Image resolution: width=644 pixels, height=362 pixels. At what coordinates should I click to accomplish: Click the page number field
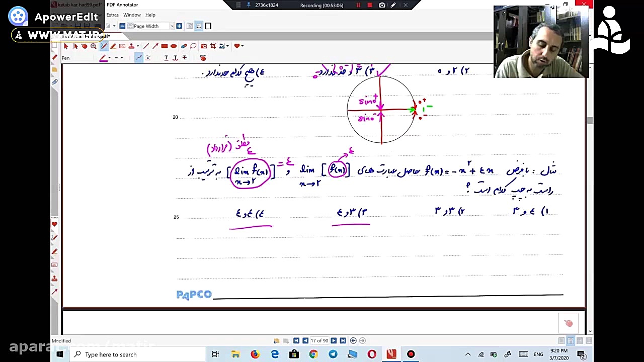[x=319, y=341]
